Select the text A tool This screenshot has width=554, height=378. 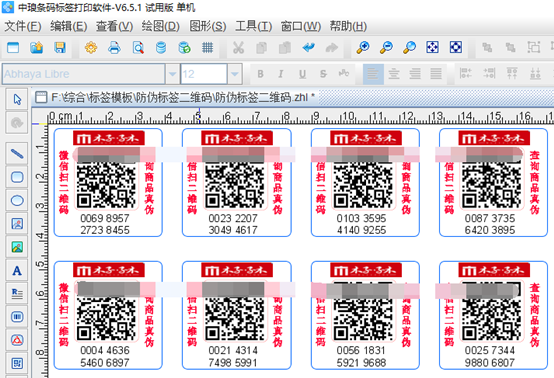(x=17, y=271)
